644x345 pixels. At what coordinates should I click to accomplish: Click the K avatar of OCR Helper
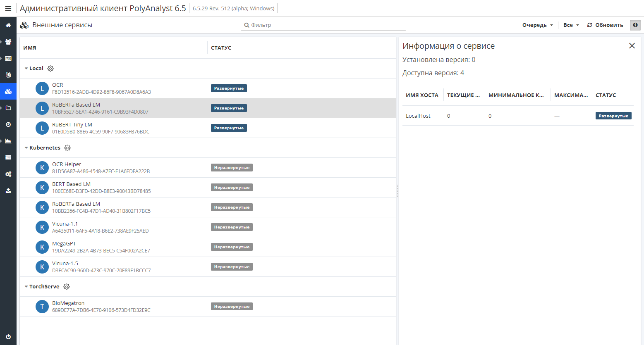point(42,168)
